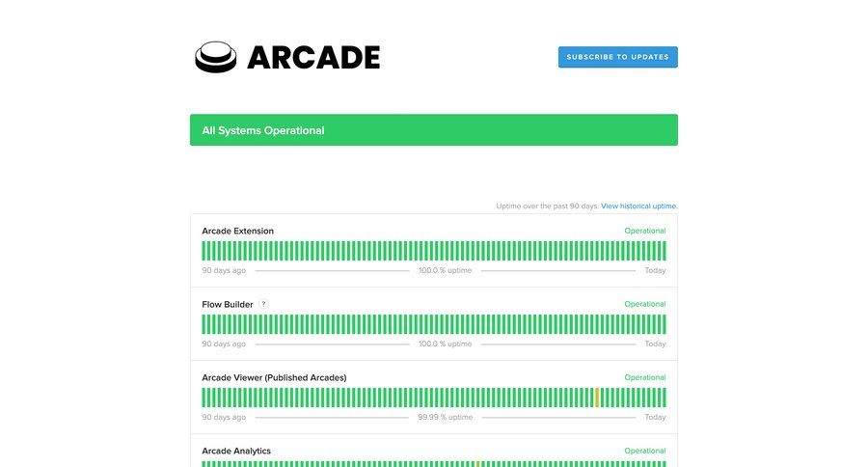Click Operational status for Arcade Extension
The image size is (868, 467).
(645, 231)
